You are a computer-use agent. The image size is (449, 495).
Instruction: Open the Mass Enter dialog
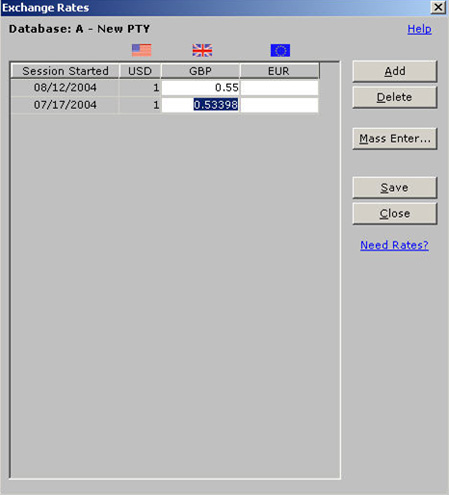(x=395, y=138)
